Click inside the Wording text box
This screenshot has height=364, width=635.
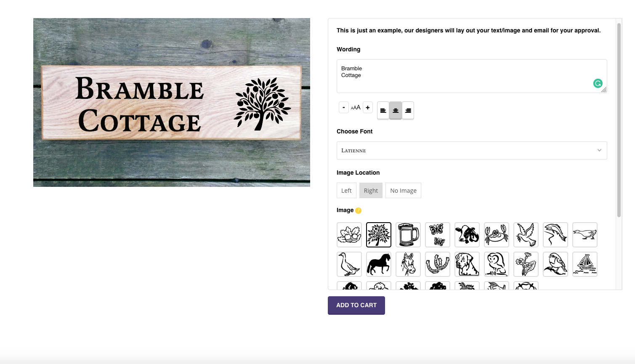pos(463,76)
